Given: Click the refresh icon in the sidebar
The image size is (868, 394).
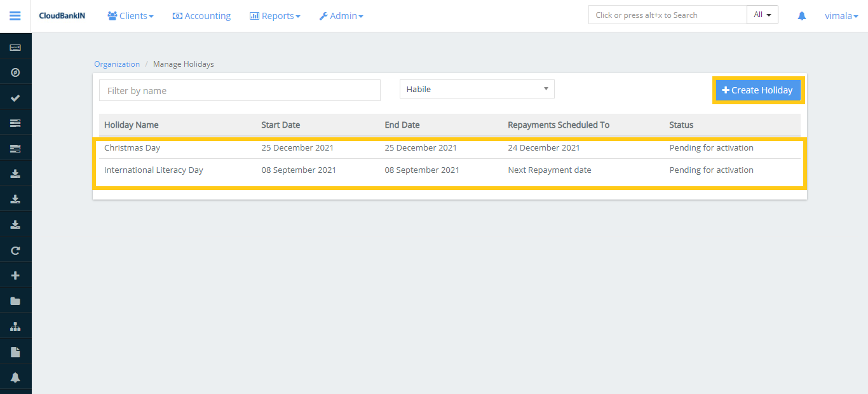Looking at the screenshot, I should [15, 250].
